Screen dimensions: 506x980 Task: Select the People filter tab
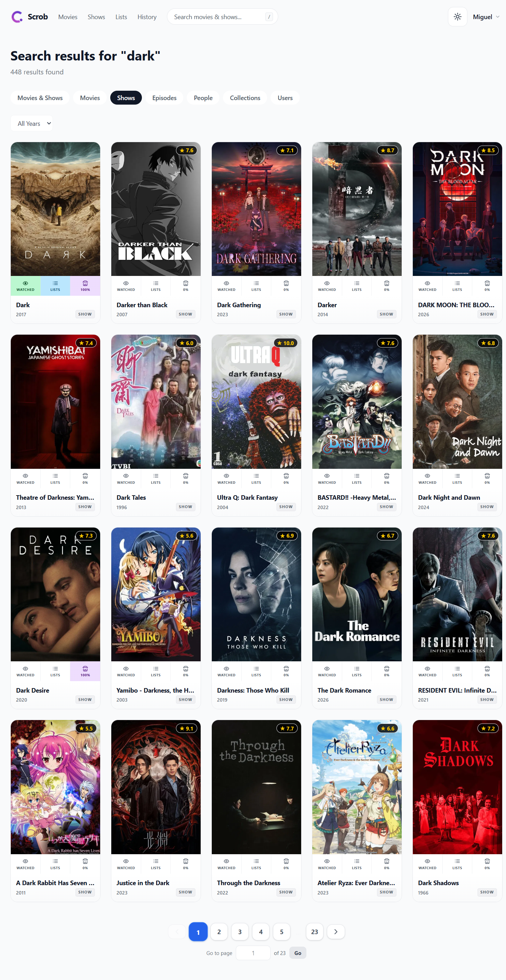[203, 98]
